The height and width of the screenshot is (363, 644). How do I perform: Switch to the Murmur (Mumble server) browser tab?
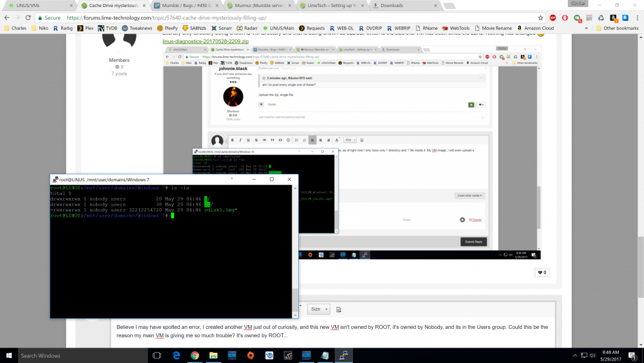(x=260, y=5)
